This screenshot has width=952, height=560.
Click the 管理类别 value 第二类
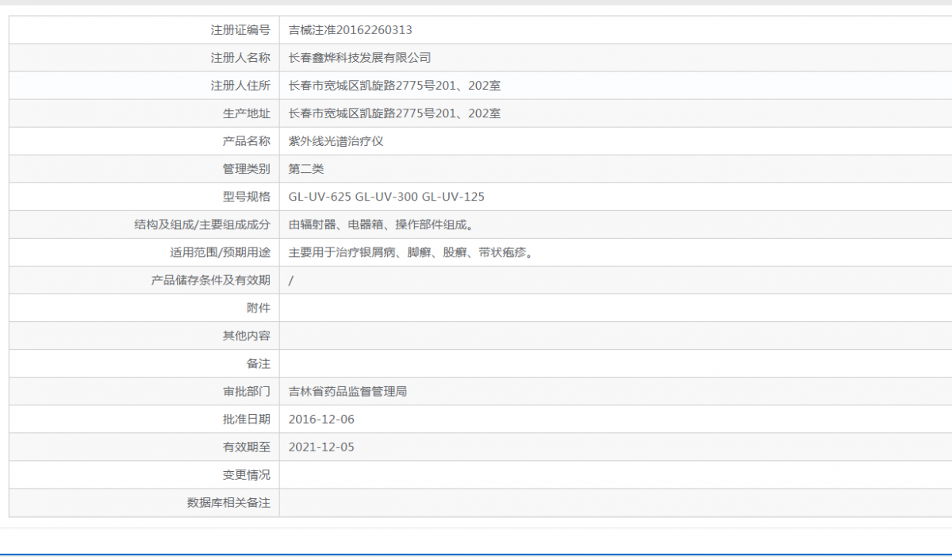305,168
